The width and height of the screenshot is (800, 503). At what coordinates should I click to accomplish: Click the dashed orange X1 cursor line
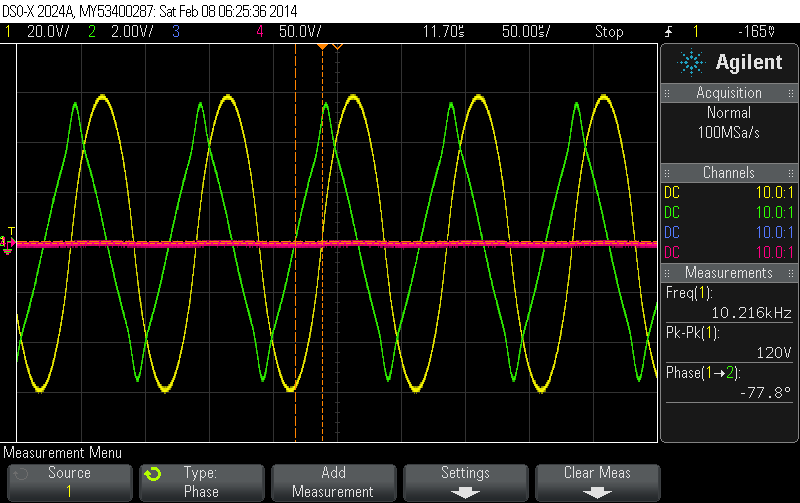295,243
